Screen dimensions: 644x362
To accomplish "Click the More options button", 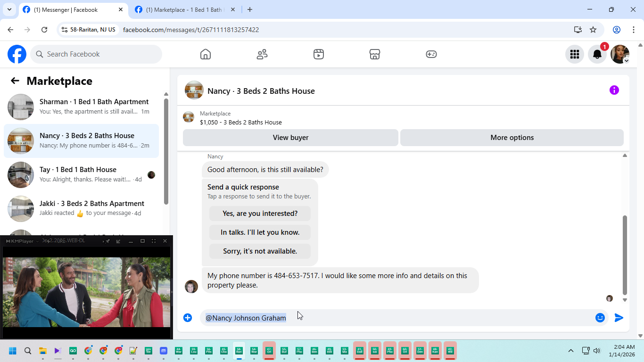I will [x=512, y=138].
